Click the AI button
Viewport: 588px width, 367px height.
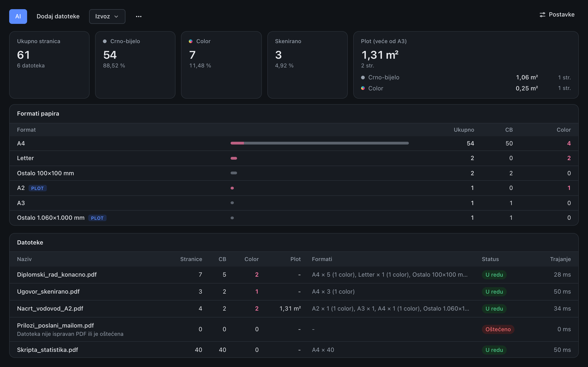click(x=18, y=16)
